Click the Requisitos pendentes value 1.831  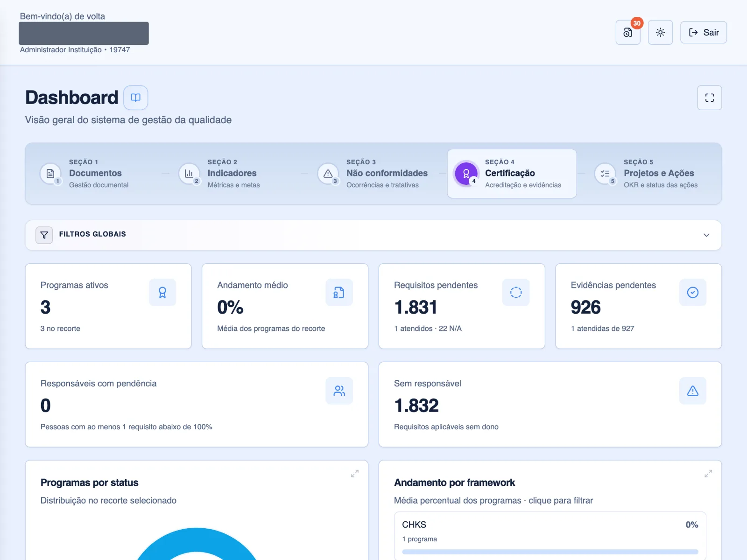(416, 307)
